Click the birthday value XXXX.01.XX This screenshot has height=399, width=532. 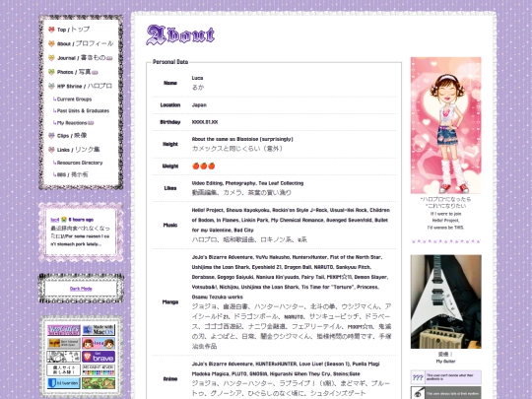205,122
